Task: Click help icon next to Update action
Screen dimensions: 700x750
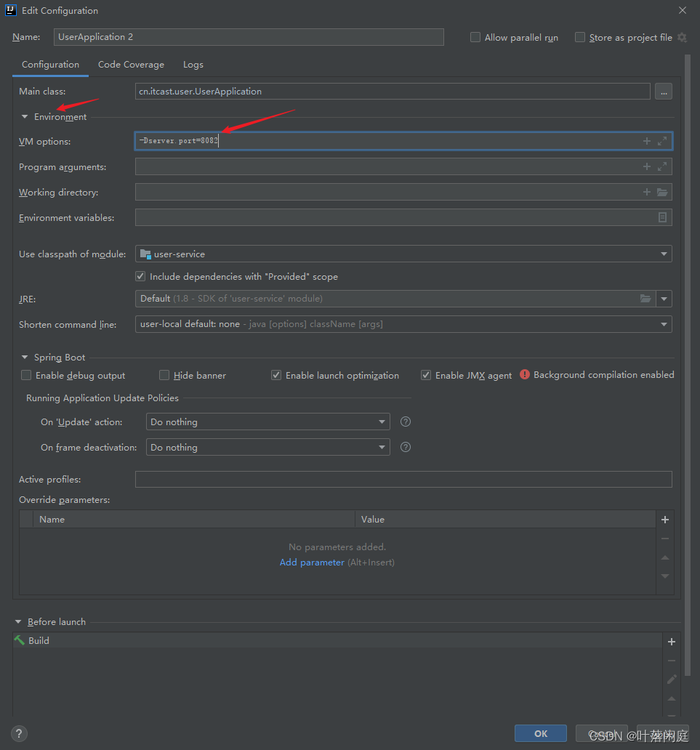Action: (x=406, y=422)
